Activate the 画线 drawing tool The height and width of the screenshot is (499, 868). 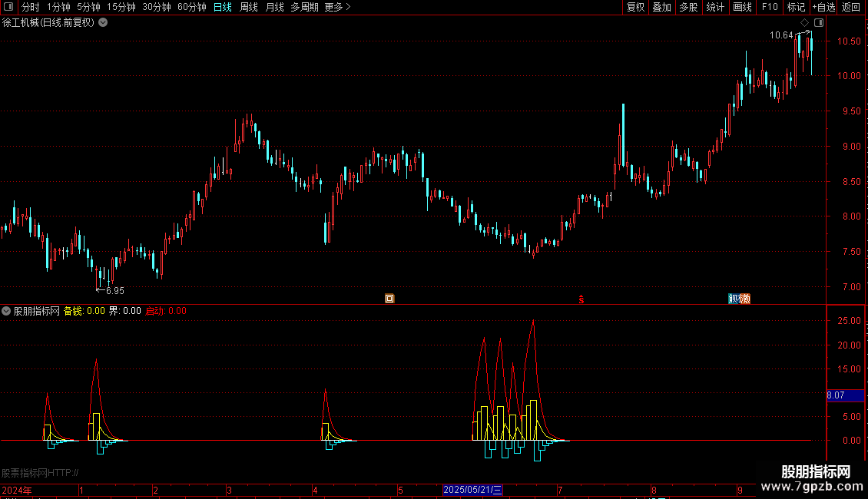(742, 7)
